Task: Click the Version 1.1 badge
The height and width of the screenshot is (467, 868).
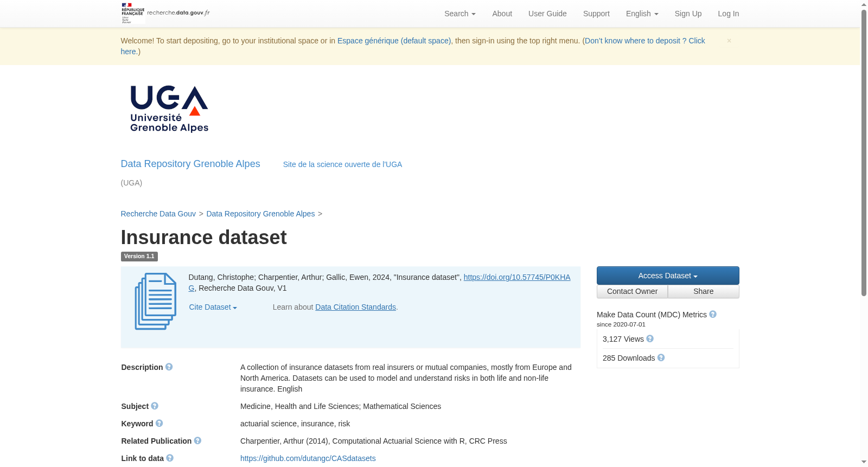Action: coord(139,257)
